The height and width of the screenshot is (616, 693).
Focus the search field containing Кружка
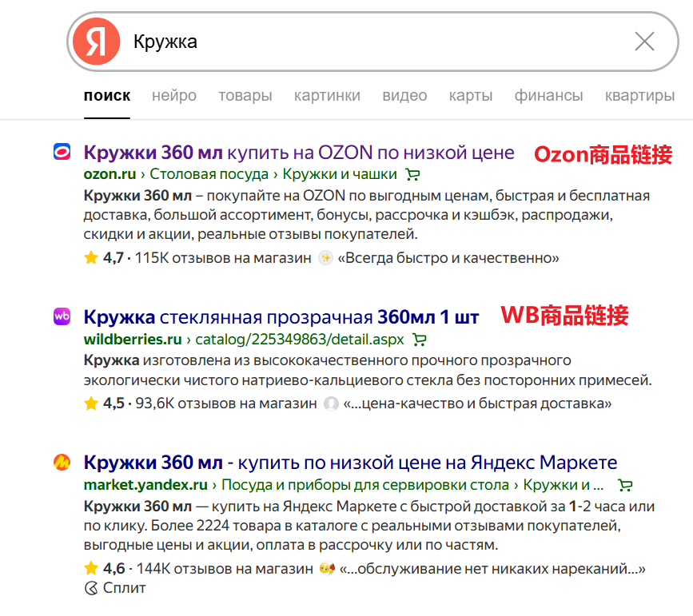click(x=373, y=42)
